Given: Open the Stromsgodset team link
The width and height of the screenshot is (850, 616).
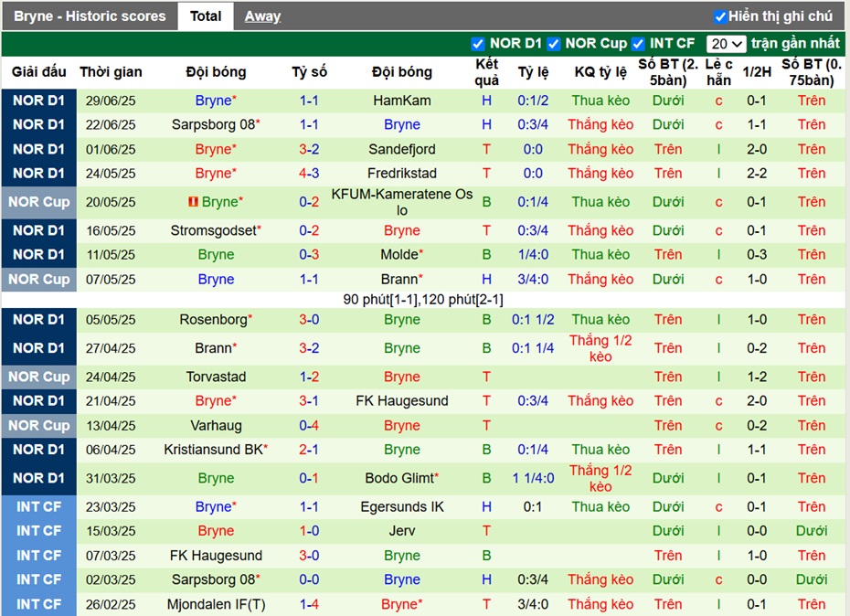Looking at the screenshot, I should (216, 230).
